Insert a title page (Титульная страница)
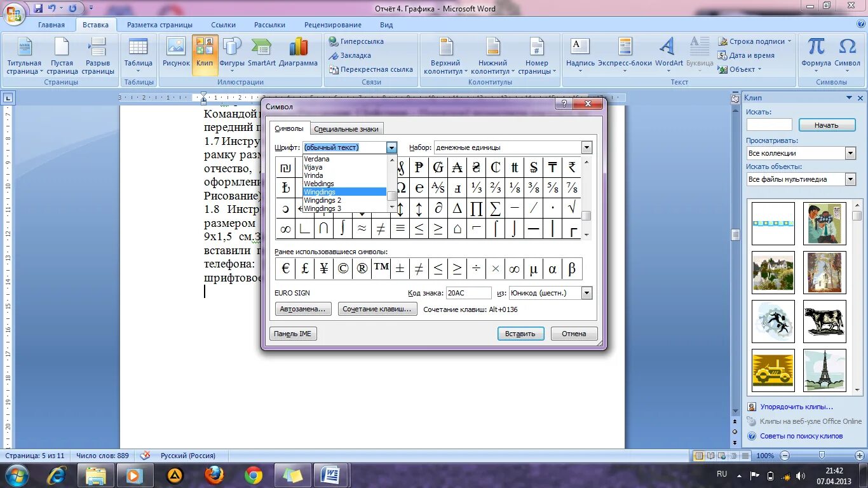The height and width of the screenshot is (488, 868). point(24,56)
